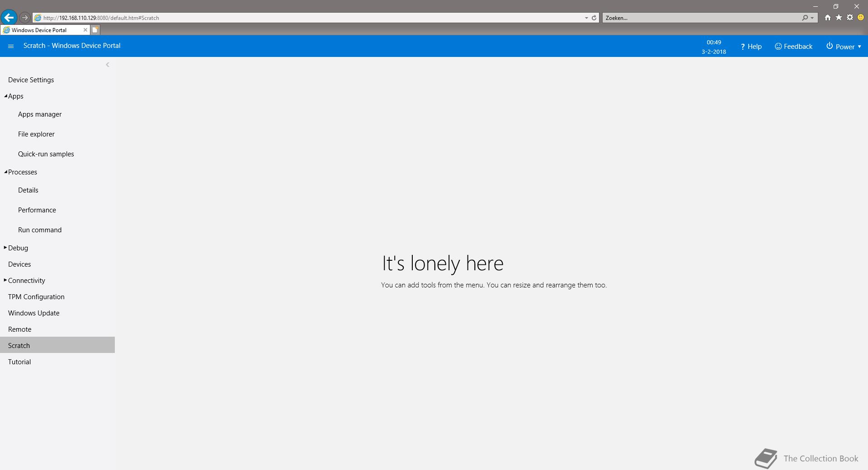This screenshot has height=470, width=868.
Task: Open Device Settings page
Action: tap(31, 80)
